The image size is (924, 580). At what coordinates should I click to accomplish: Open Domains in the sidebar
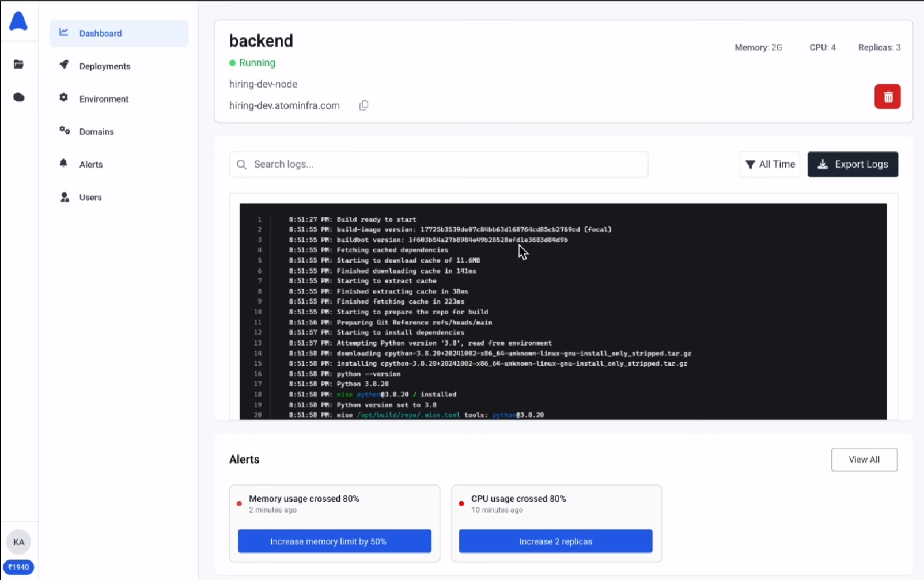coord(119,132)
